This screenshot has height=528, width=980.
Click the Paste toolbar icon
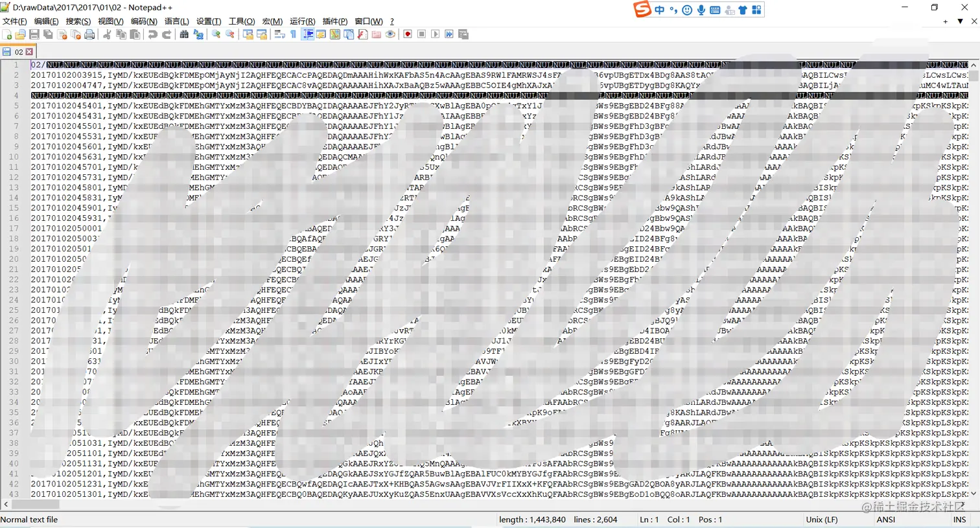135,34
